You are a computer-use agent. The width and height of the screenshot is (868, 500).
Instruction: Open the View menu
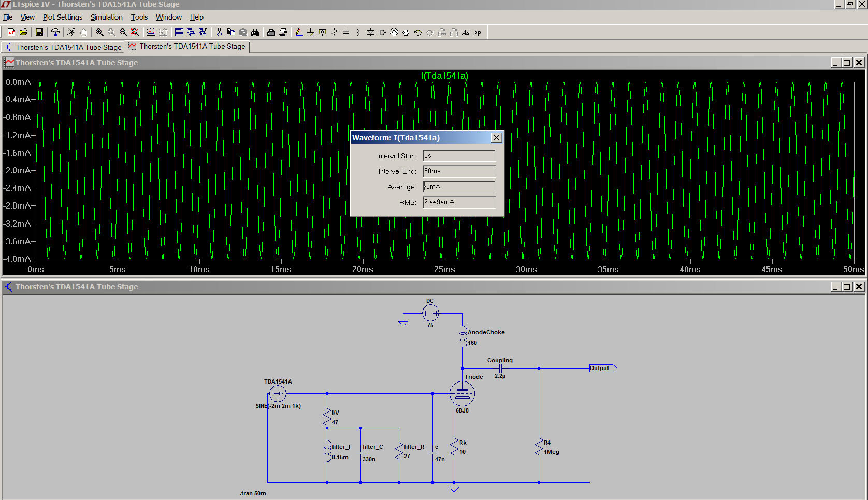(x=27, y=17)
